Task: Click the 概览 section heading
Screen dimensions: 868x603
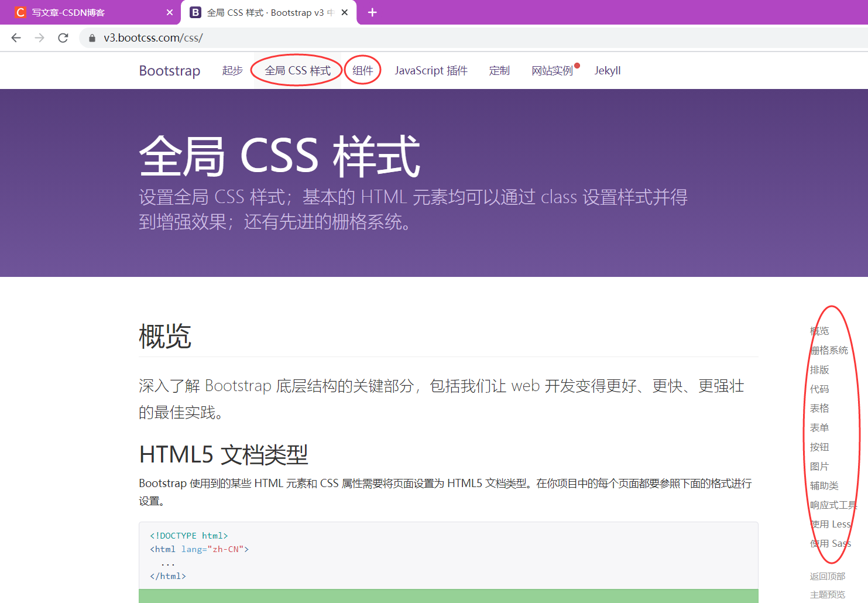Action: click(165, 337)
